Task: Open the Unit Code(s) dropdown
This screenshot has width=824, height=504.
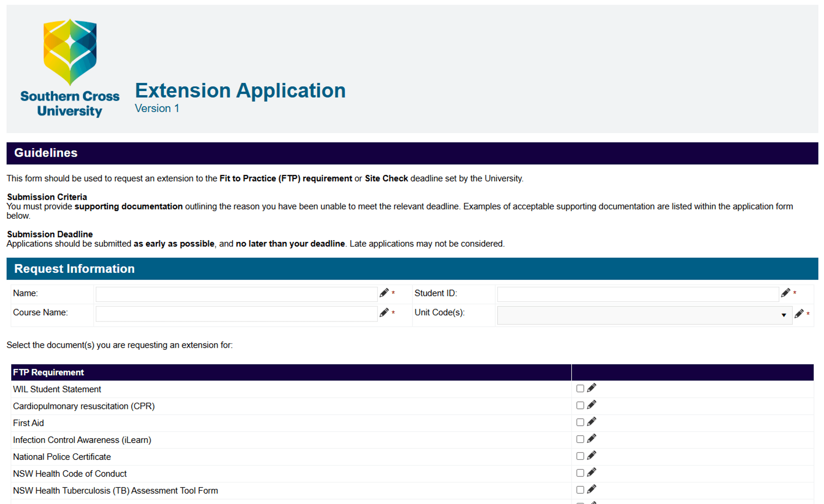Action: [x=784, y=315]
